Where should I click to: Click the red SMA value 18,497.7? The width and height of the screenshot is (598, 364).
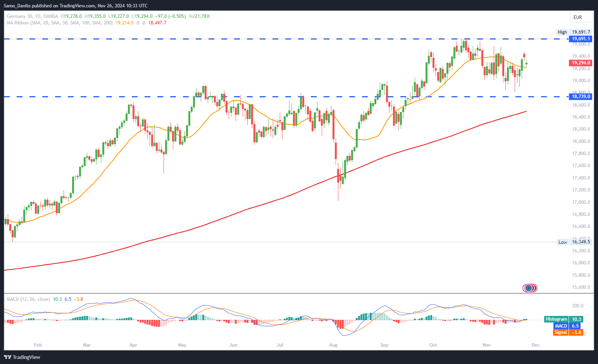tap(157, 23)
